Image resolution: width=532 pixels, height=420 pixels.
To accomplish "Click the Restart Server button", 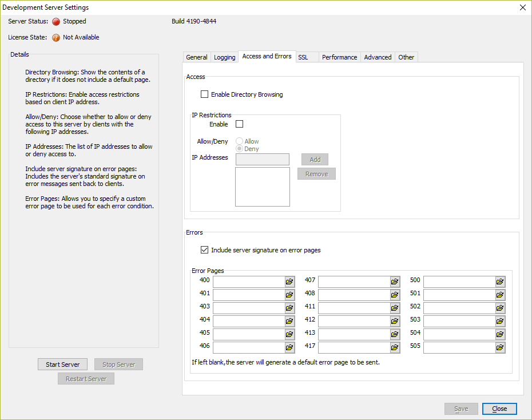I will (x=86, y=379).
